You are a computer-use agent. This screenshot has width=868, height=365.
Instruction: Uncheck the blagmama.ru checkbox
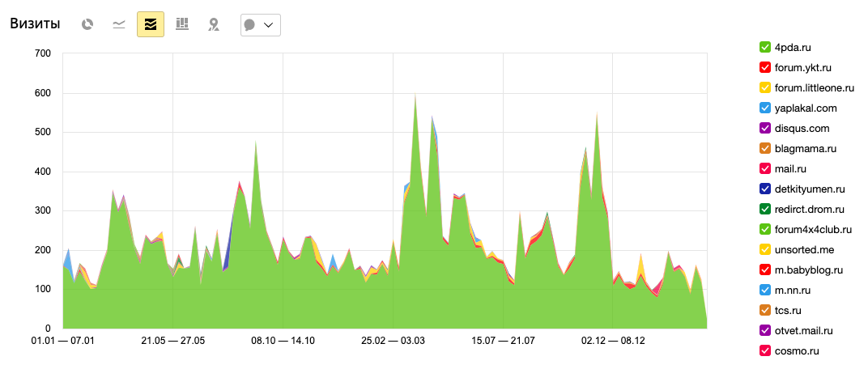pos(765,149)
